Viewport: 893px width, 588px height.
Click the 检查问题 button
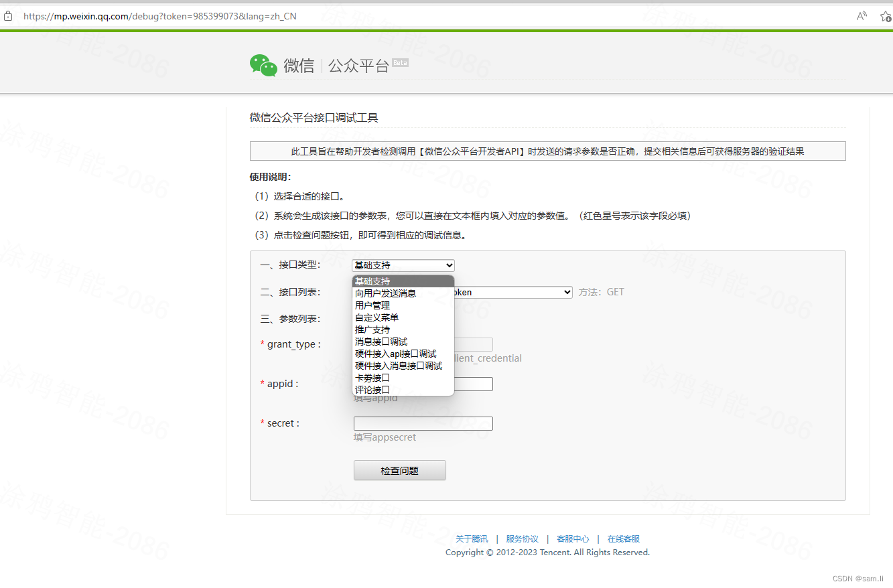[x=400, y=471]
